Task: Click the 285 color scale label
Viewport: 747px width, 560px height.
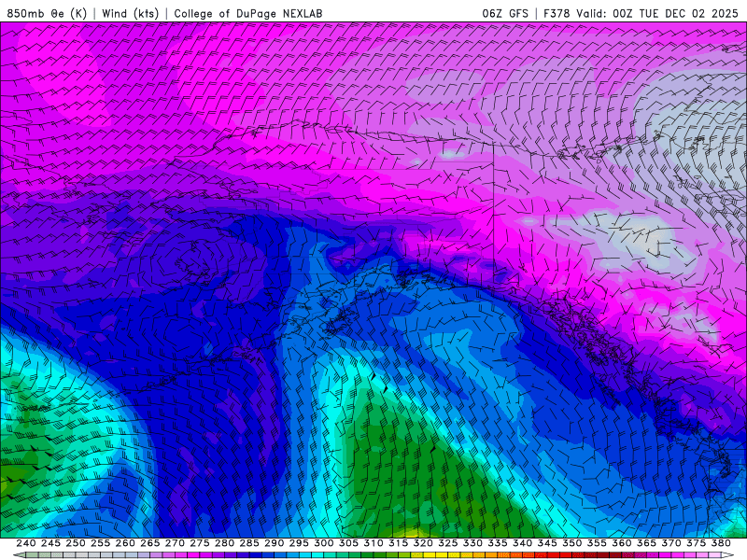Action: [x=249, y=543]
